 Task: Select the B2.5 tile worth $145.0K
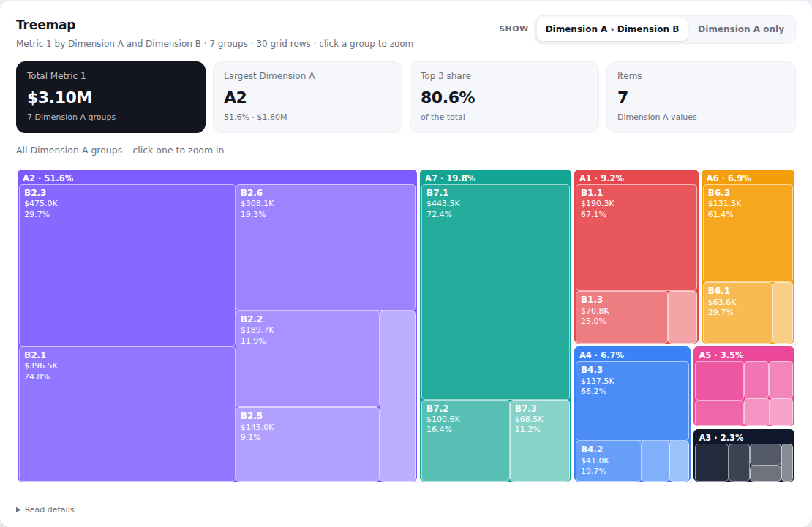pos(307,444)
